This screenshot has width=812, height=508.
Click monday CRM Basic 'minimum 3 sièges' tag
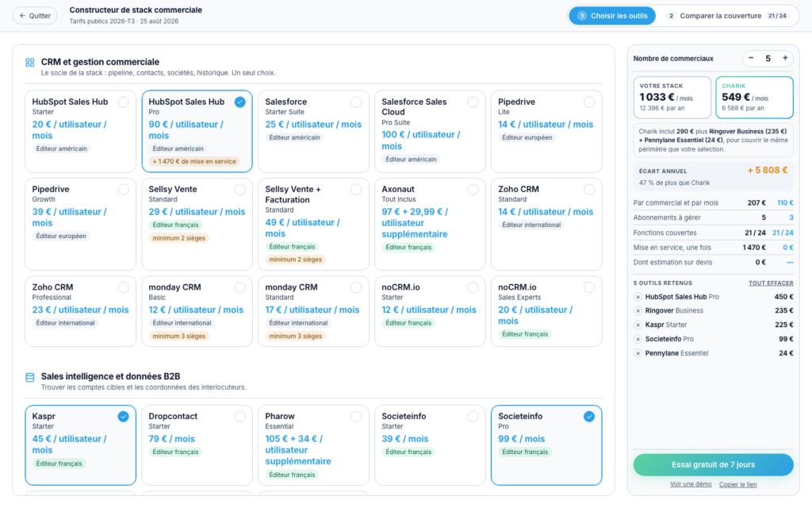point(178,336)
